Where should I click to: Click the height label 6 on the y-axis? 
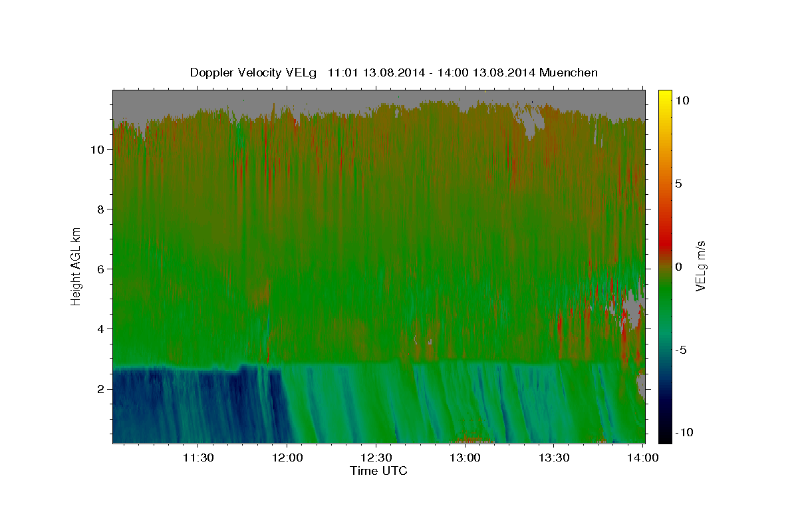102,269
